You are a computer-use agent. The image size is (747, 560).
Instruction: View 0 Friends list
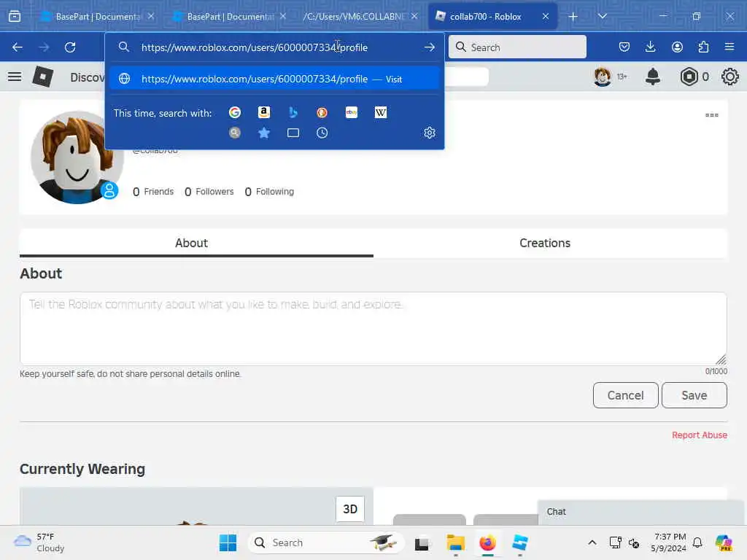[153, 192]
